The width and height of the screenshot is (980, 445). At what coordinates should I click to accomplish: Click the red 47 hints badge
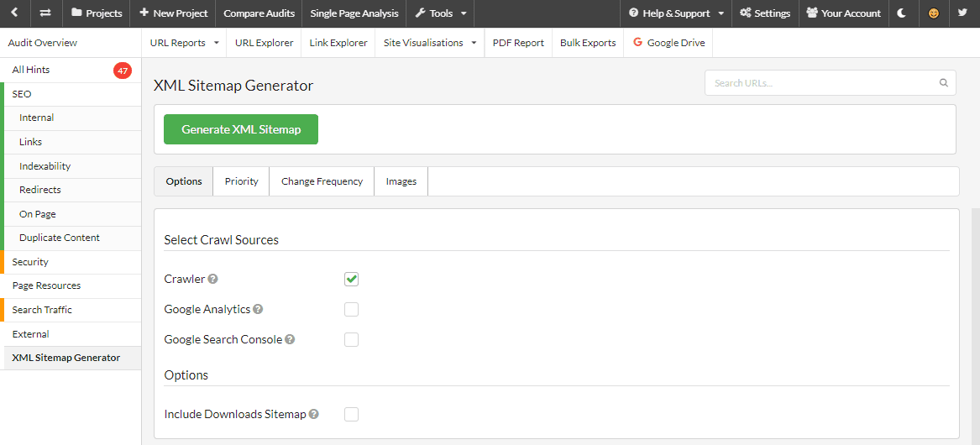123,71
